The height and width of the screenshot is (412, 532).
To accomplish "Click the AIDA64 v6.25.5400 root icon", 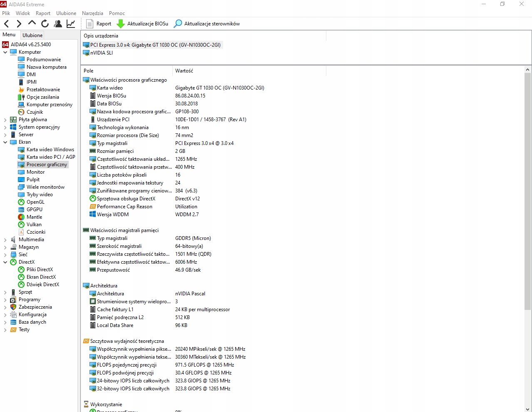I will (x=5, y=45).
